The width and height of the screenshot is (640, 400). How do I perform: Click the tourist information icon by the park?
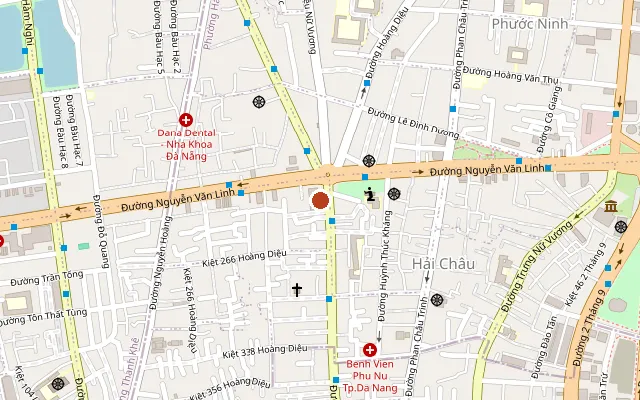pyautogui.click(x=370, y=194)
